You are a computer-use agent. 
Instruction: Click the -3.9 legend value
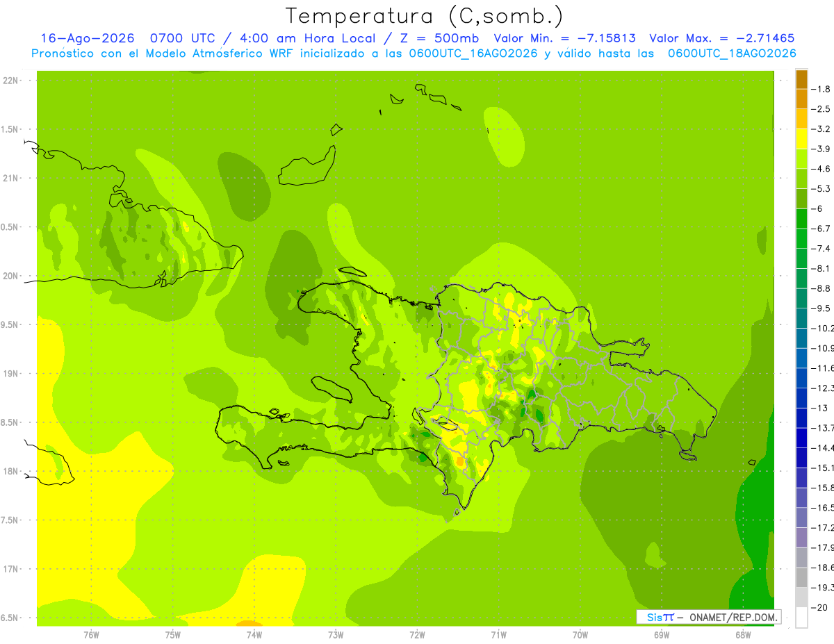[821, 149]
